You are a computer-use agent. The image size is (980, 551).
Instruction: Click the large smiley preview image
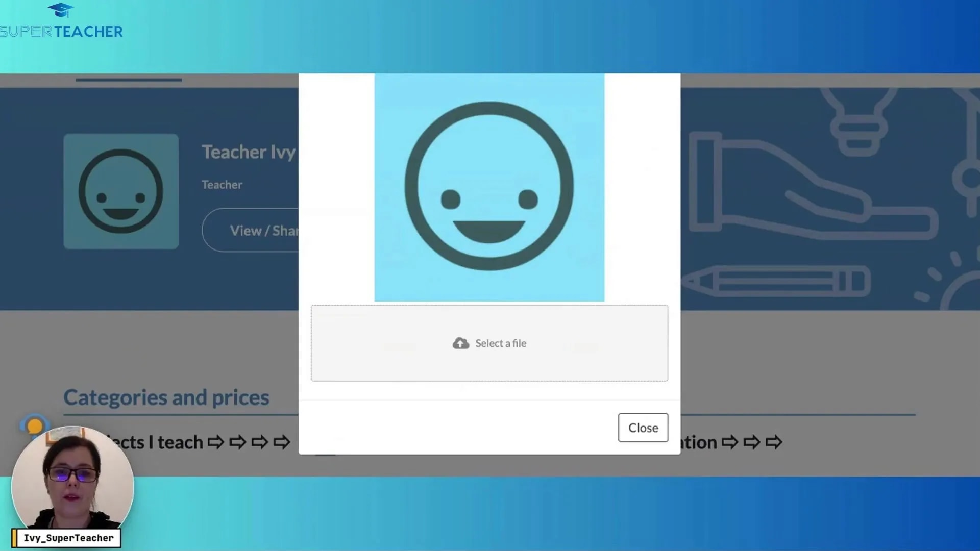[489, 187]
